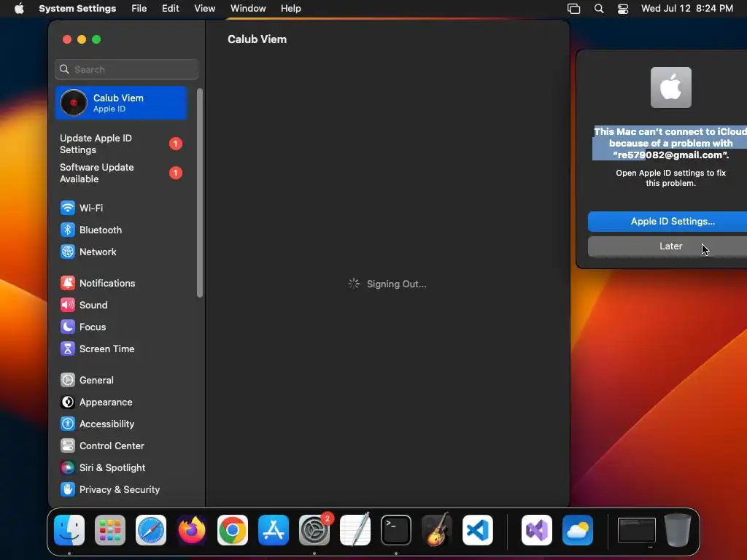Launch Terminal from the Dock

point(396,530)
